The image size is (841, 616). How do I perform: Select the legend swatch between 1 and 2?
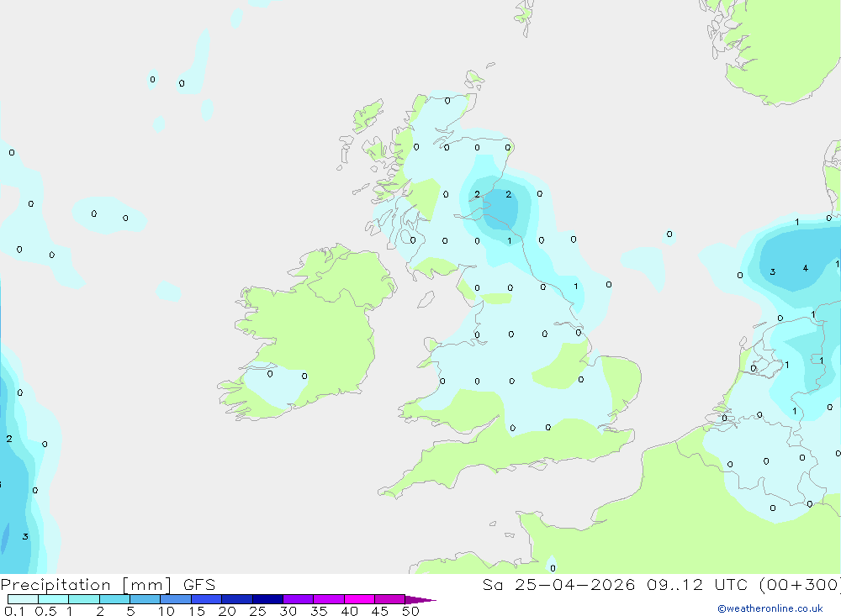(x=84, y=599)
